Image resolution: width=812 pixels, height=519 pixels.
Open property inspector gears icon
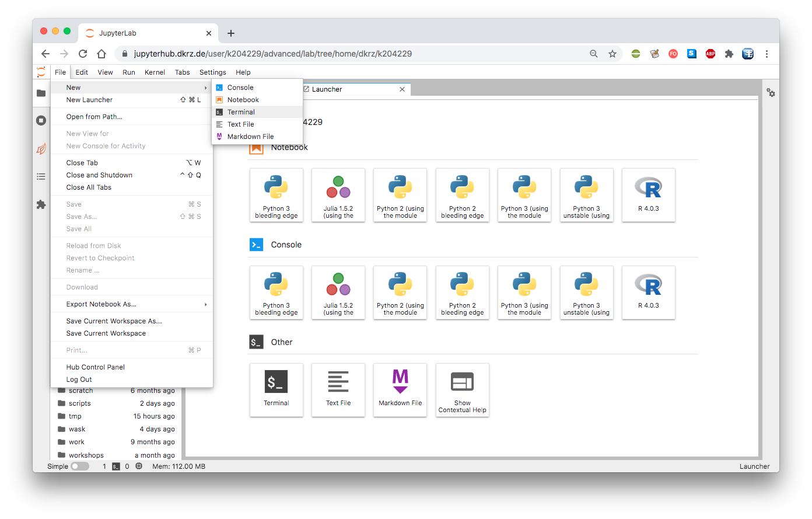771,93
